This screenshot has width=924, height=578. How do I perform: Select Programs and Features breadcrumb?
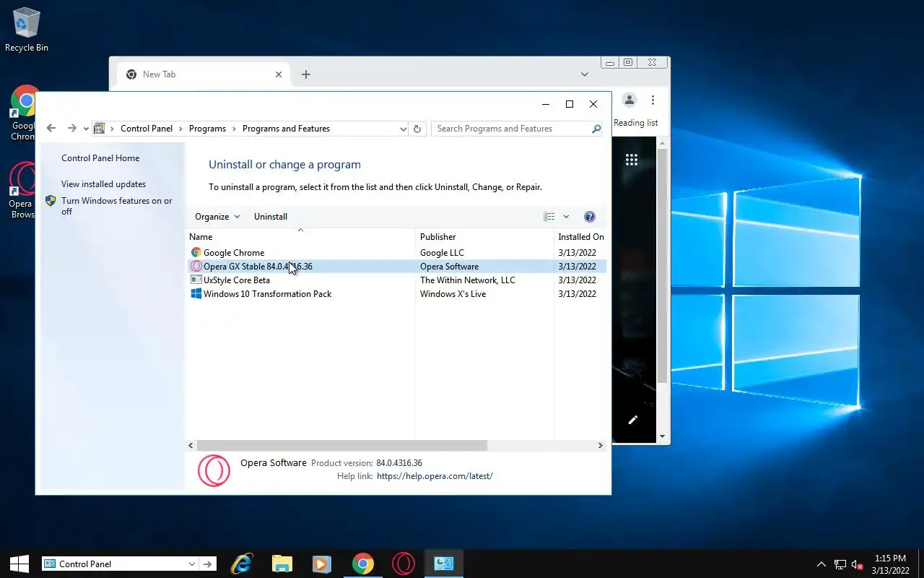click(286, 129)
